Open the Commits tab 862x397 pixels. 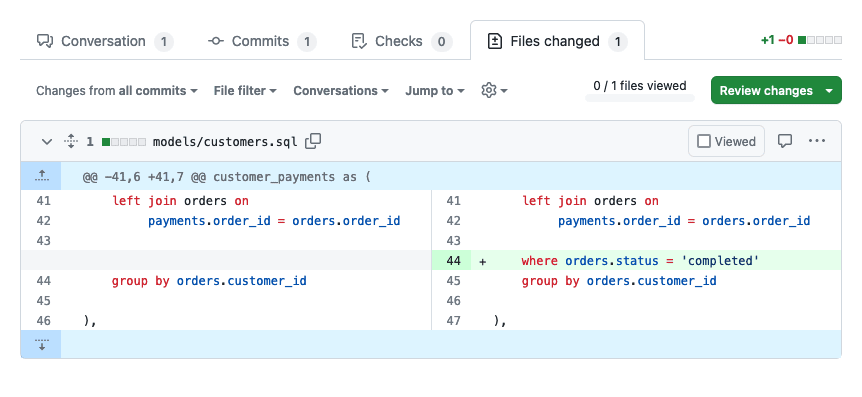click(x=262, y=41)
